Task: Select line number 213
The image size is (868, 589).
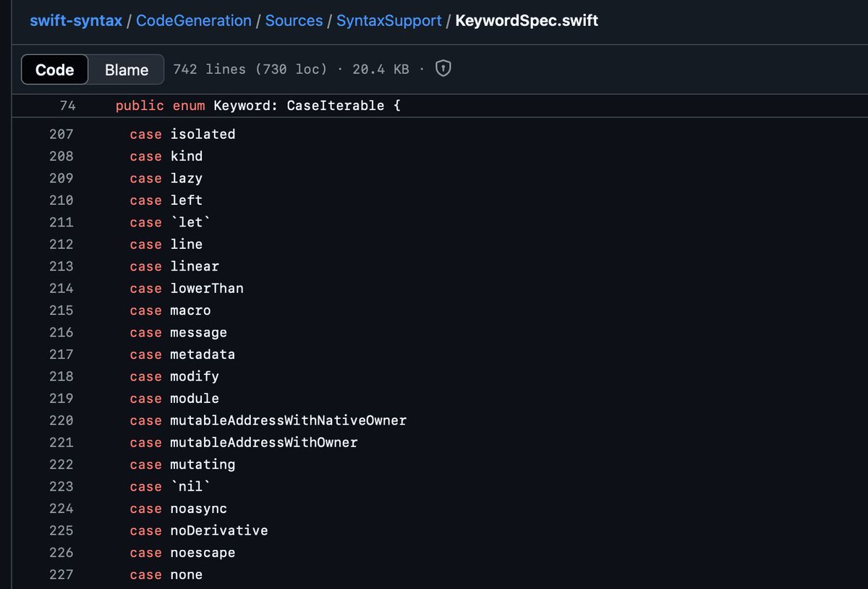Action: 61,266
